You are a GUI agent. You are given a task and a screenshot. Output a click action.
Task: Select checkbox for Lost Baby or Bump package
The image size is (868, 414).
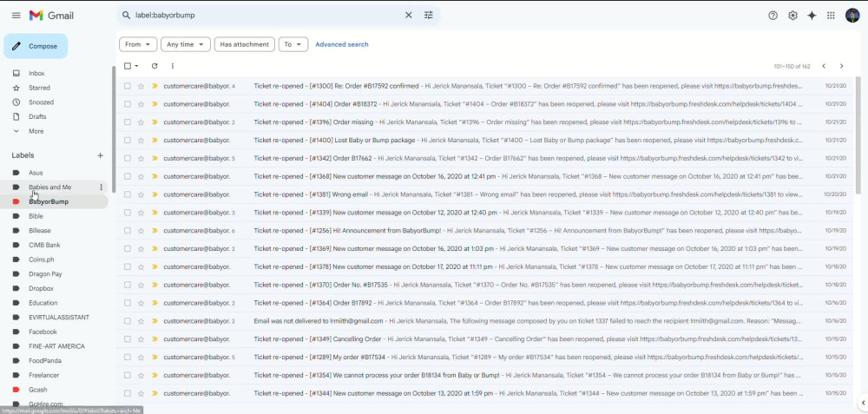(x=128, y=140)
